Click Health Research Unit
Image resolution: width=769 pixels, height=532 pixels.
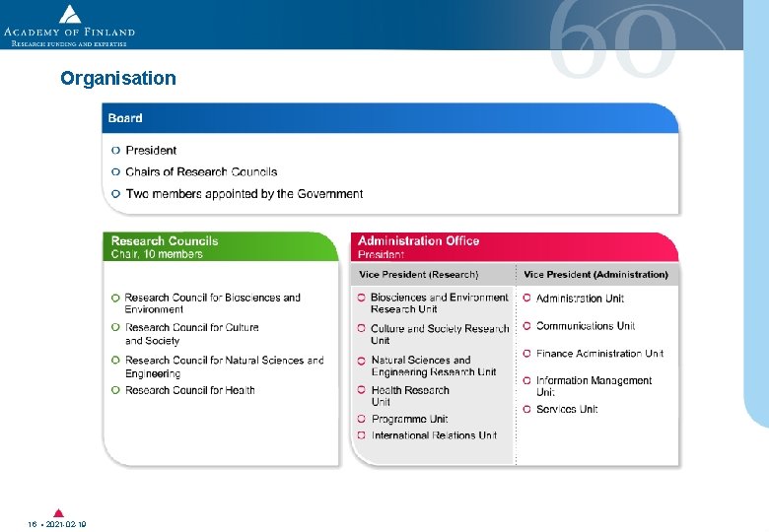point(410,396)
